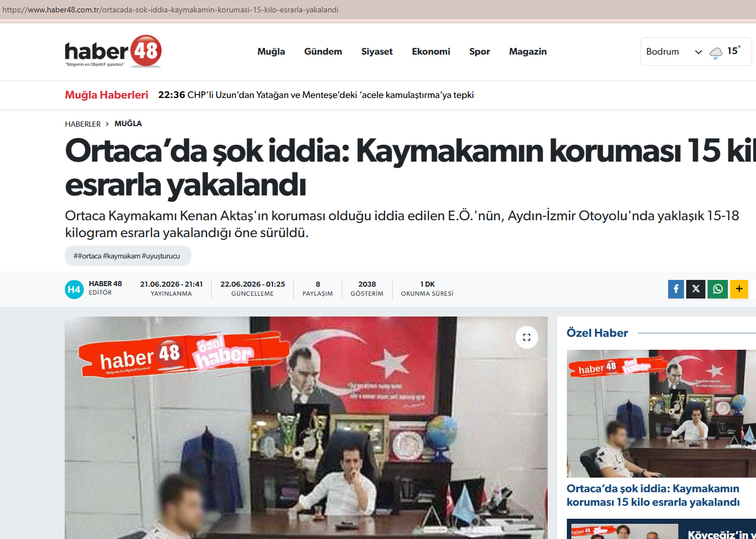Viewport: 756px width, 539px height.
Task: Go to the Siyaset section
Action: click(377, 51)
